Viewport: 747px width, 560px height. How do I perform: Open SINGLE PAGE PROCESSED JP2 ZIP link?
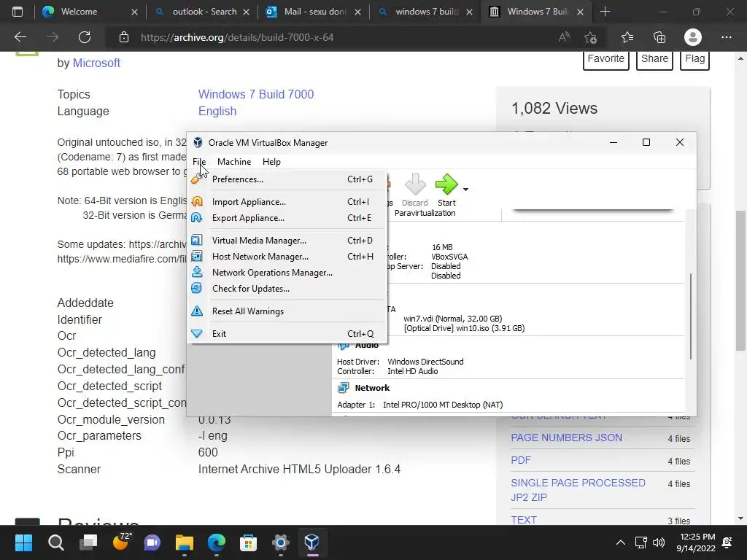click(578, 490)
